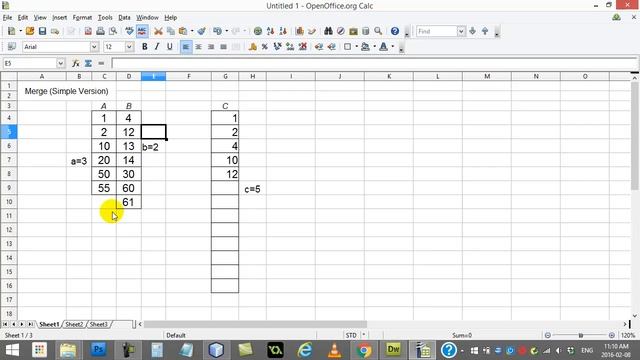Apply Percent number format

pyautogui.click(x=265, y=47)
